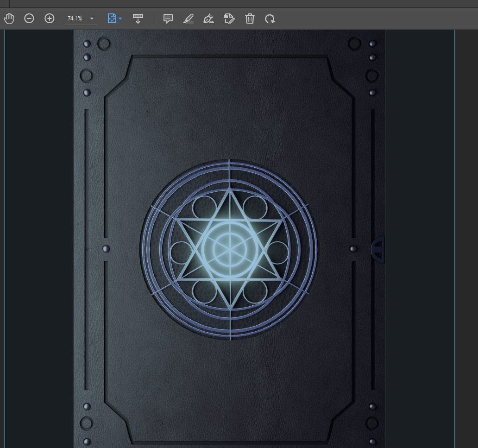Open the zoom level dropdown arrow

coord(92,19)
